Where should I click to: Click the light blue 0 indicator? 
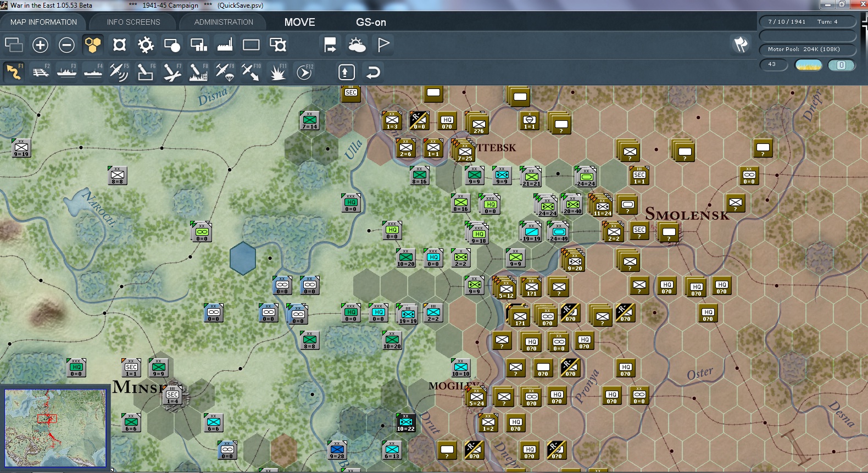(x=841, y=65)
